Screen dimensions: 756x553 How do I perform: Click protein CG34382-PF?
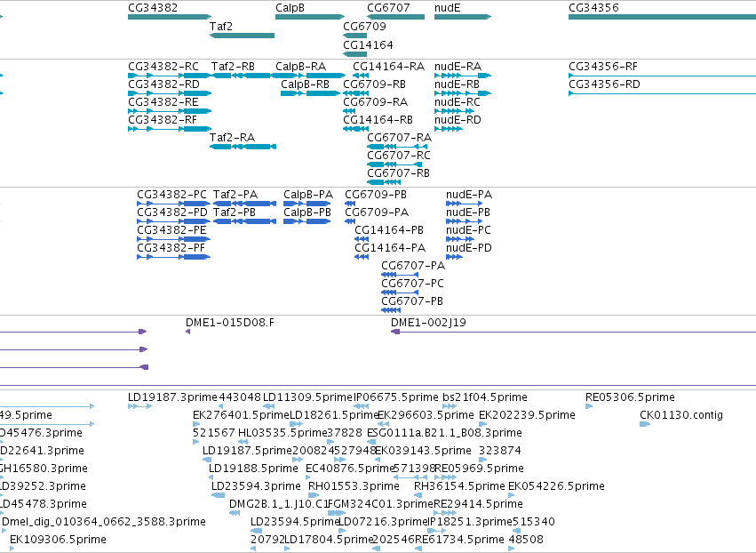coord(171,248)
